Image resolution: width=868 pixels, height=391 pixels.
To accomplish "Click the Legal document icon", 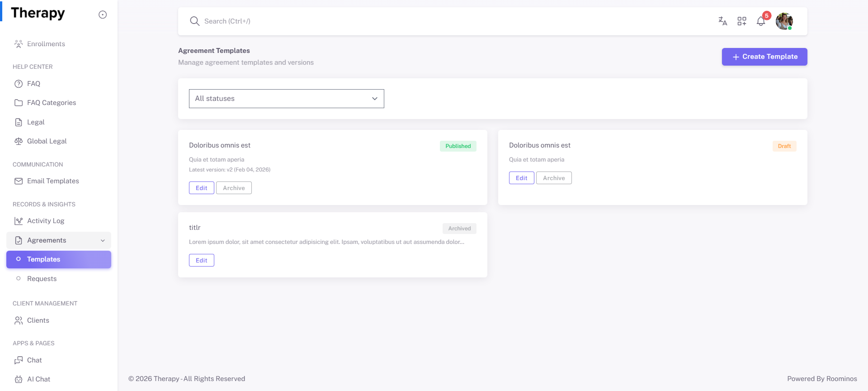I will (19, 122).
